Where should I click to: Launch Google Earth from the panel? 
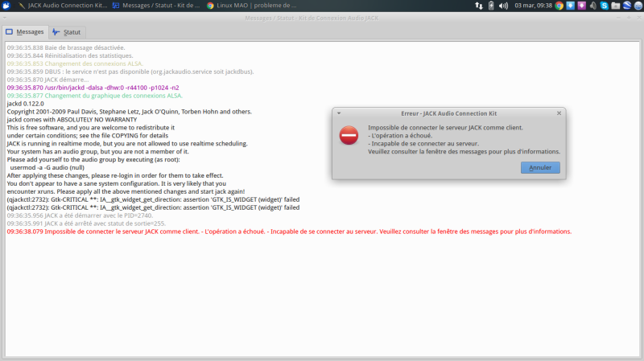[x=627, y=6]
